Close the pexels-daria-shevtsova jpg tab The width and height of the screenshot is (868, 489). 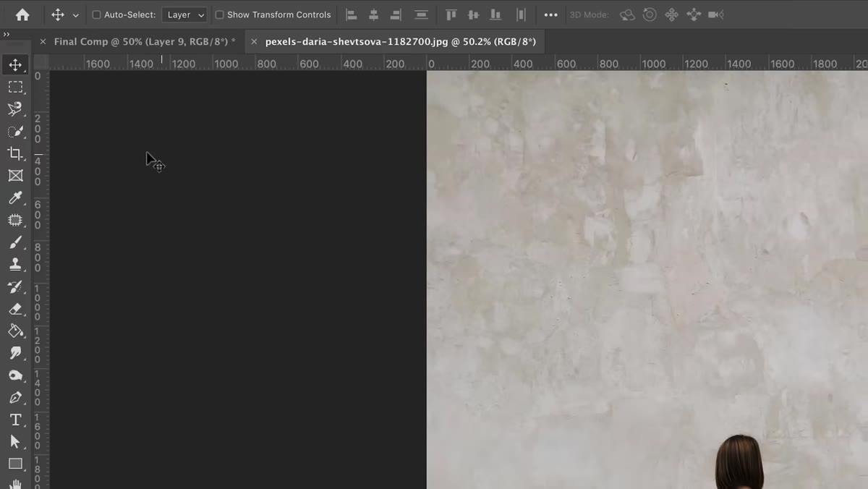254,42
